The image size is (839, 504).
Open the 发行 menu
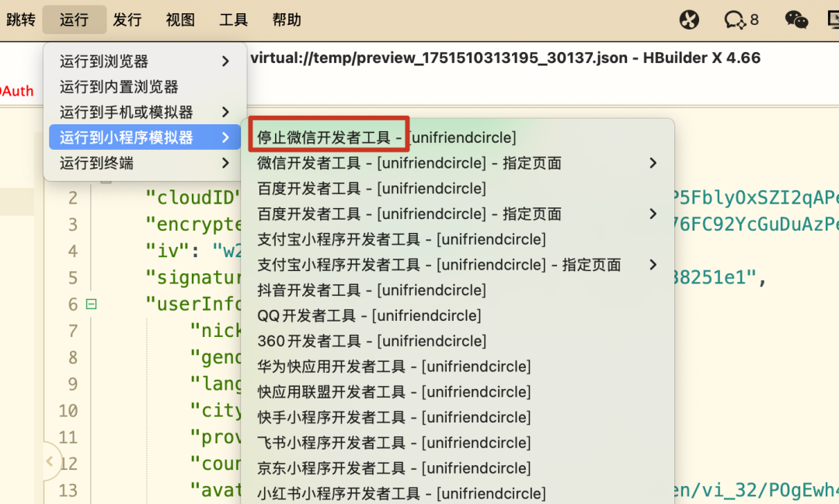click(x=127, y=19)
